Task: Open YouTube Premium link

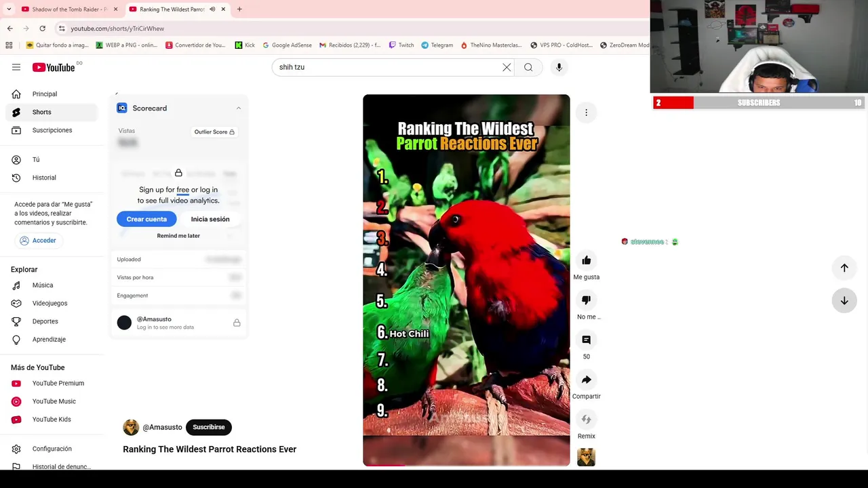Action: pos(52,383)
